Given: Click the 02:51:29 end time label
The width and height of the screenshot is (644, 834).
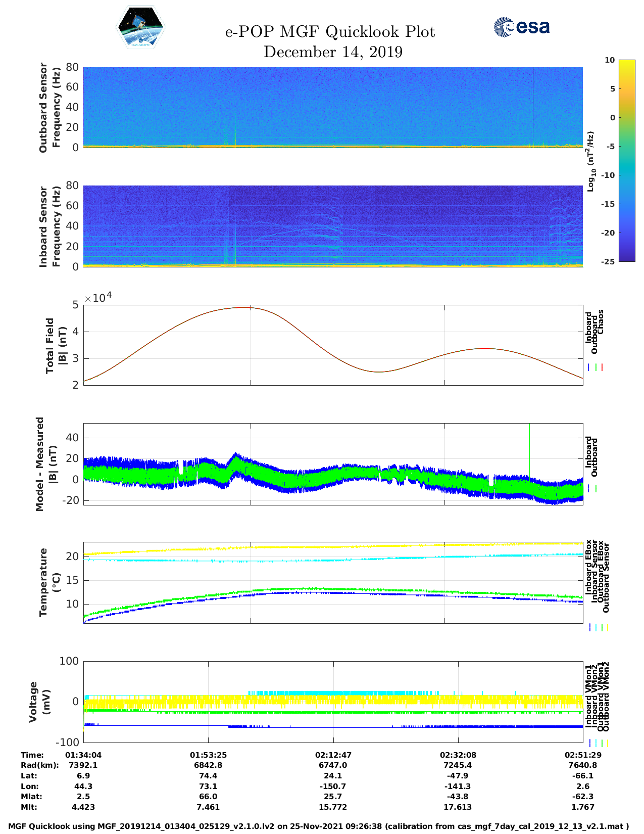Looking at the screenshot, I should coord(582,755).
